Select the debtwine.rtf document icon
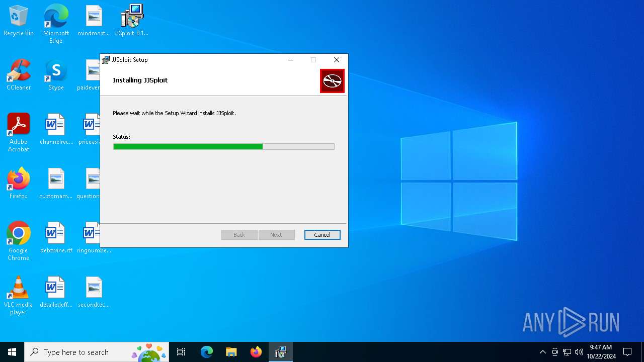644x362 pixels. point(56,238)
